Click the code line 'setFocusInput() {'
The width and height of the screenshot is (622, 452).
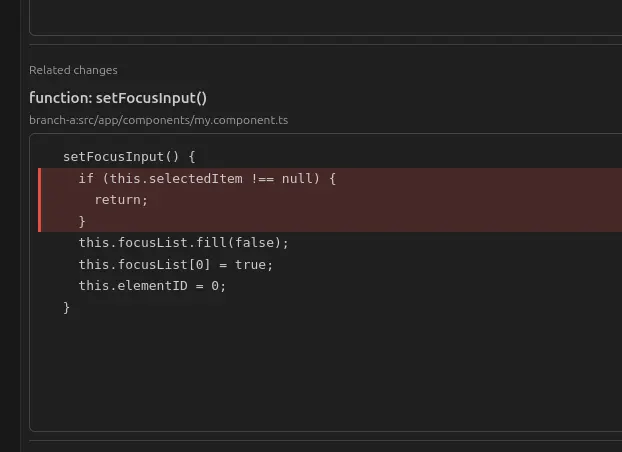click(129, 157)
